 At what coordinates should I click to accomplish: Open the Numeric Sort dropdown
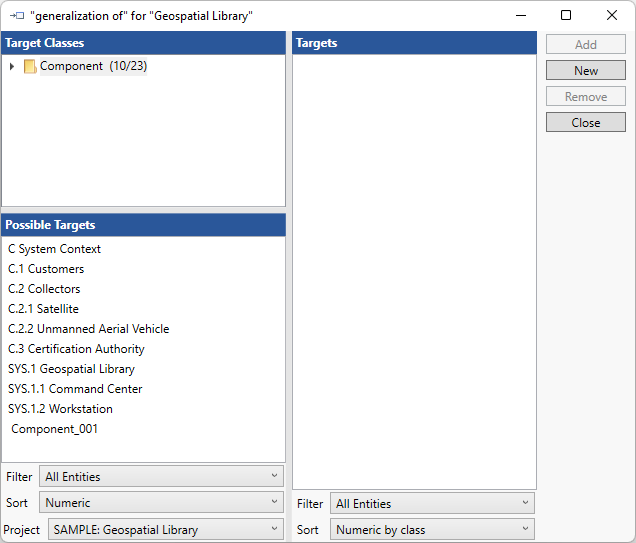(161, 503)
